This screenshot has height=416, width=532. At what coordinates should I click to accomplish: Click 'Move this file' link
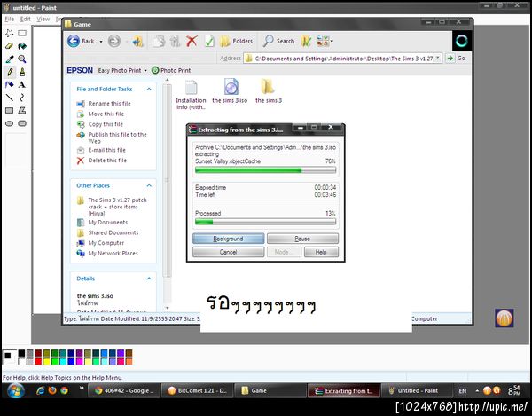click(x=106, y=114)
